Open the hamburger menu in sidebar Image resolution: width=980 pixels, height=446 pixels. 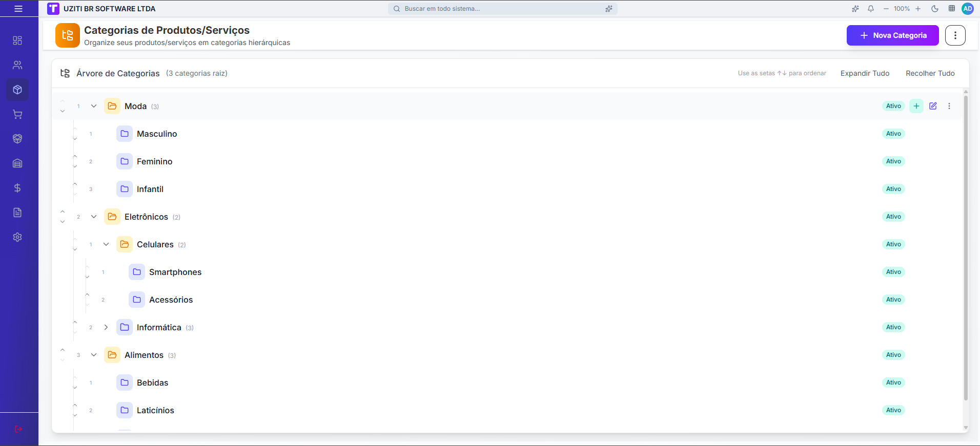tap(18, 9)
